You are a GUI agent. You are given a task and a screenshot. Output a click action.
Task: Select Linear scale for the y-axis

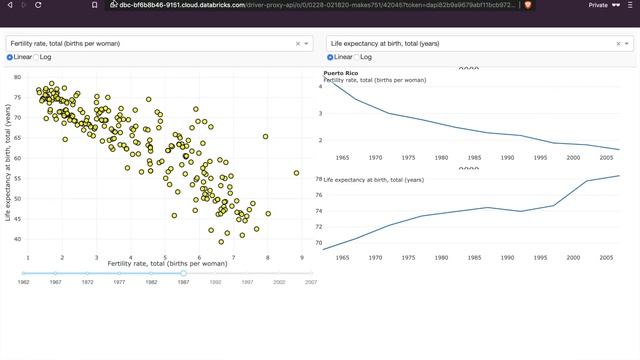pyautogui.click(x=330, y=57)
